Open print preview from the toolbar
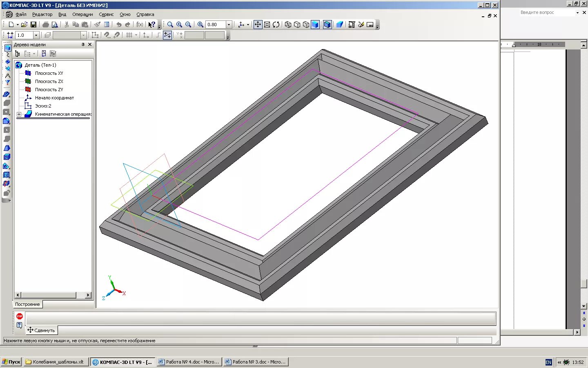The image size is (588, 368). pos(55,25)
